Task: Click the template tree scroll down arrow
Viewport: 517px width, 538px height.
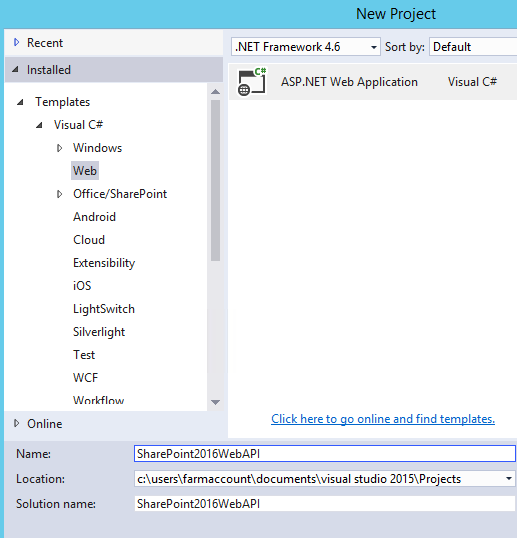Action: (x=215, y=402)
